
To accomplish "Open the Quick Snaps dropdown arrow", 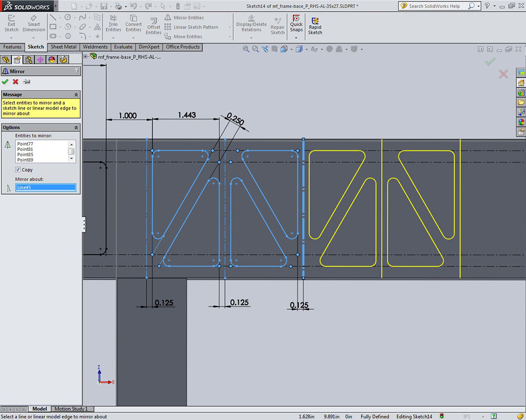I will pyautogui.click(x=296, y=37).
